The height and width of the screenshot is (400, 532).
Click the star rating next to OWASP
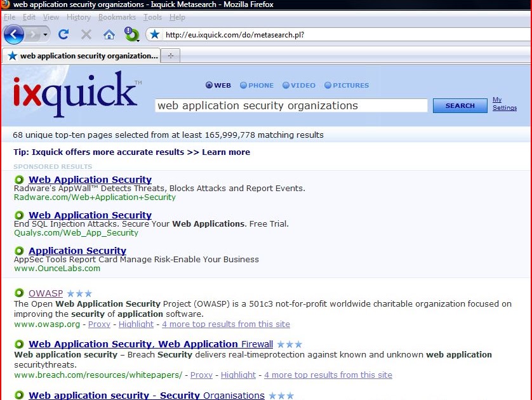tap(79, 293)
